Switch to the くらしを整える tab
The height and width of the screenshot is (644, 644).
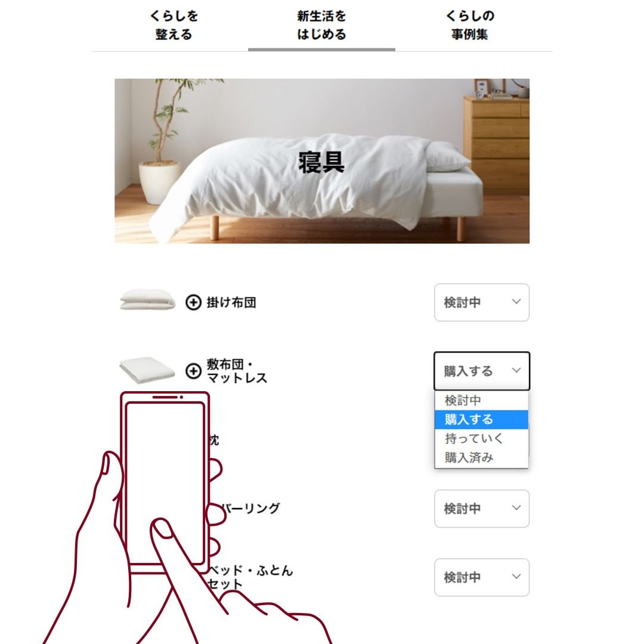coord(174,25)
